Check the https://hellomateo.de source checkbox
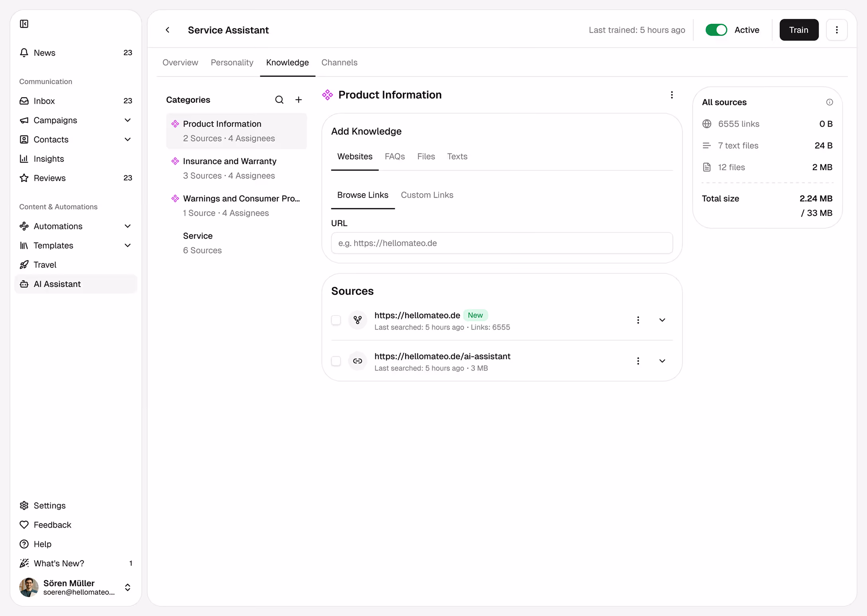Image resolution: width=867 pixels, height=616 pixels. 336,320
